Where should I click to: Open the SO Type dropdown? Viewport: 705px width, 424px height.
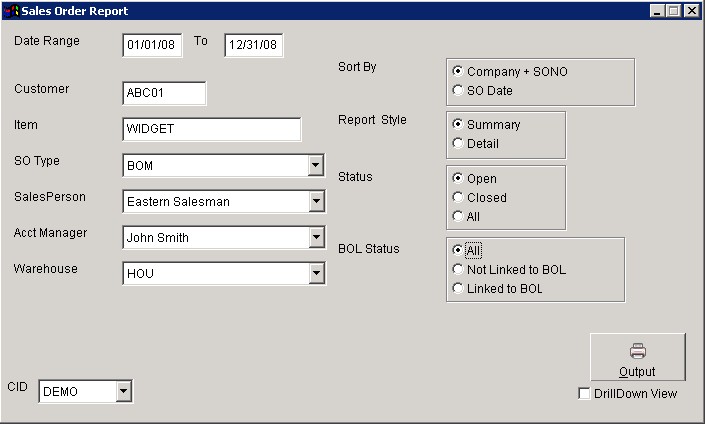click(316, 165)
